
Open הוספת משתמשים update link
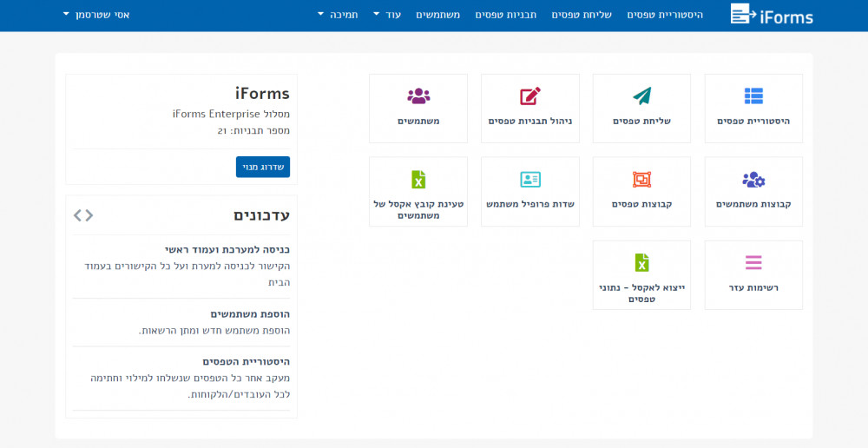[250, 314]
